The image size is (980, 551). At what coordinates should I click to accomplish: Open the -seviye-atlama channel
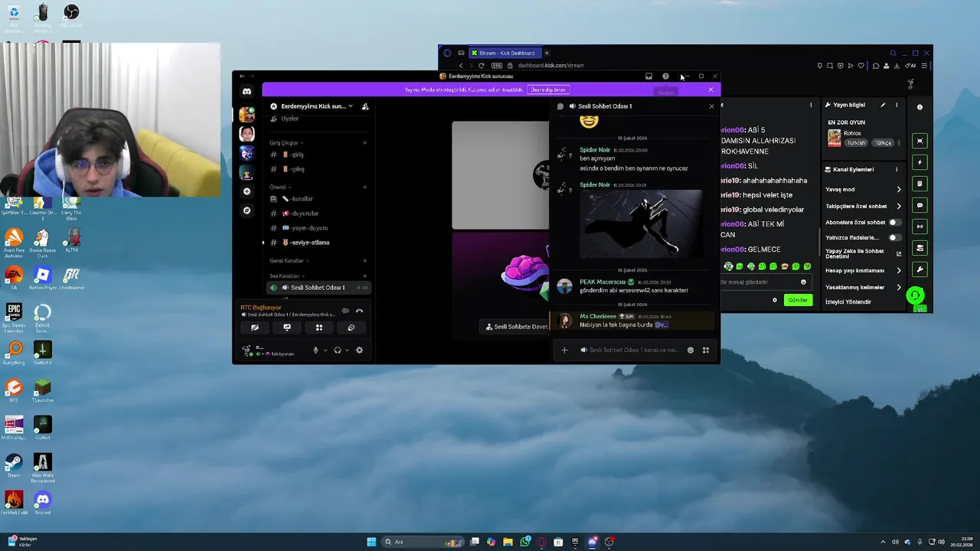[x=317, y=243]
